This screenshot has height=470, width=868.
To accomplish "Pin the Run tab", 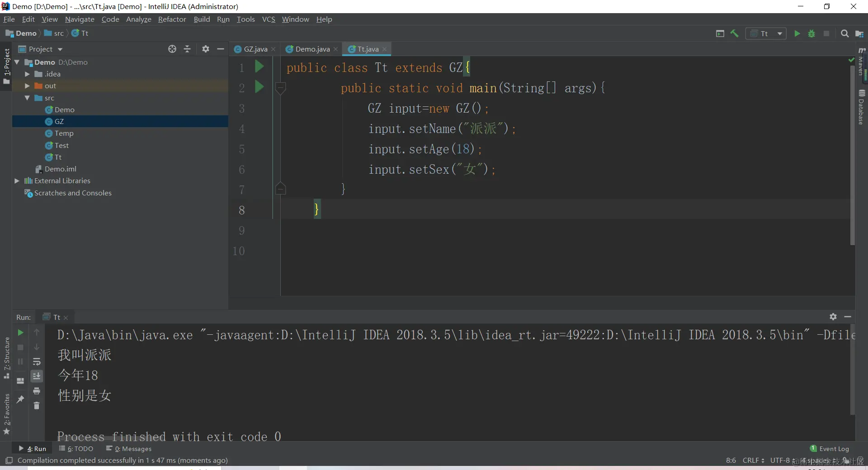I will coord(20,399).
